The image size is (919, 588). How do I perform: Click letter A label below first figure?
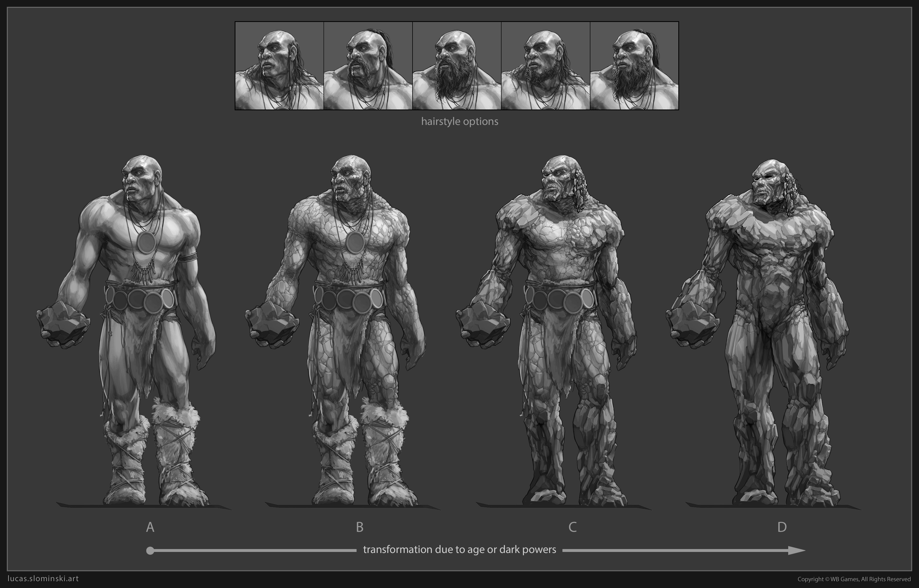coord(150,527)
